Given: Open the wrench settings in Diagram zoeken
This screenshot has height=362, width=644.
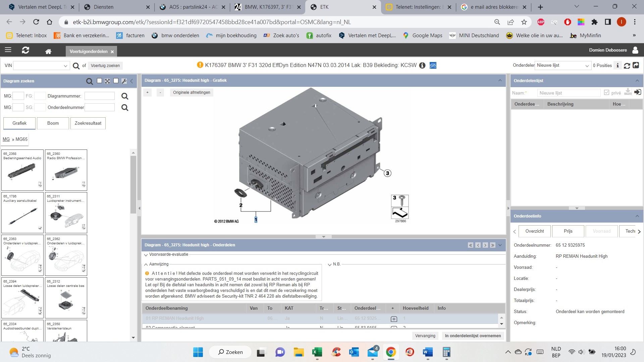Looking at the screenshot, I should (124, 81).
